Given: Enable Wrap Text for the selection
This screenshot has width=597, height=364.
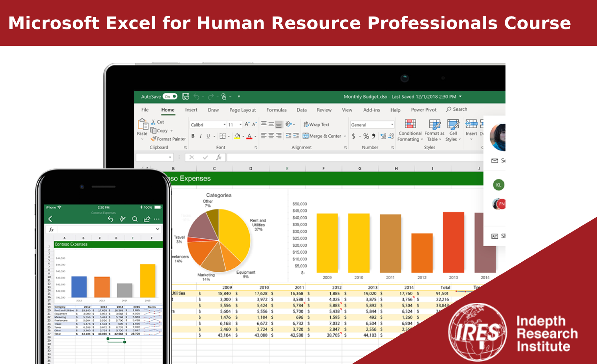Looking at the screenshot, I should [x=316, y=124].
